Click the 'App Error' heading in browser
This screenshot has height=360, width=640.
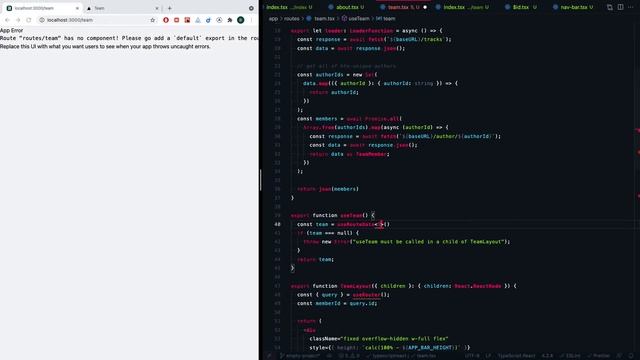tap(11, 31)
